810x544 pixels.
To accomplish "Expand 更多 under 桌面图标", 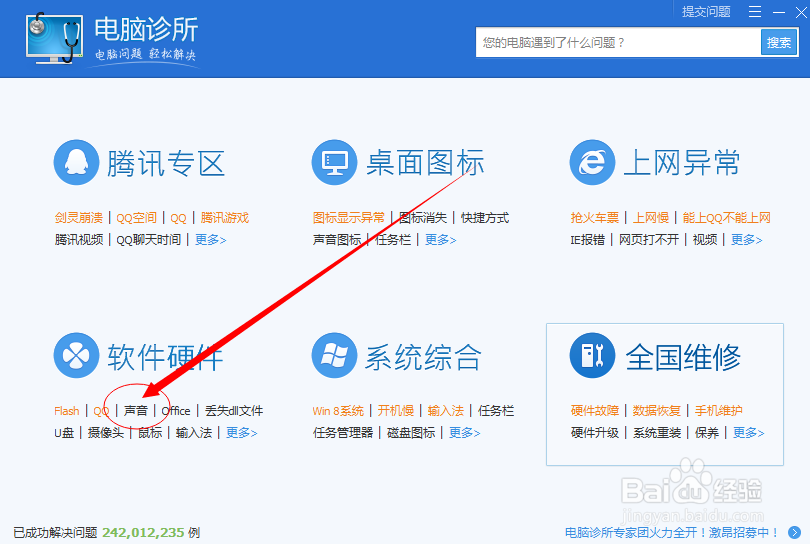I will (440, 240).
